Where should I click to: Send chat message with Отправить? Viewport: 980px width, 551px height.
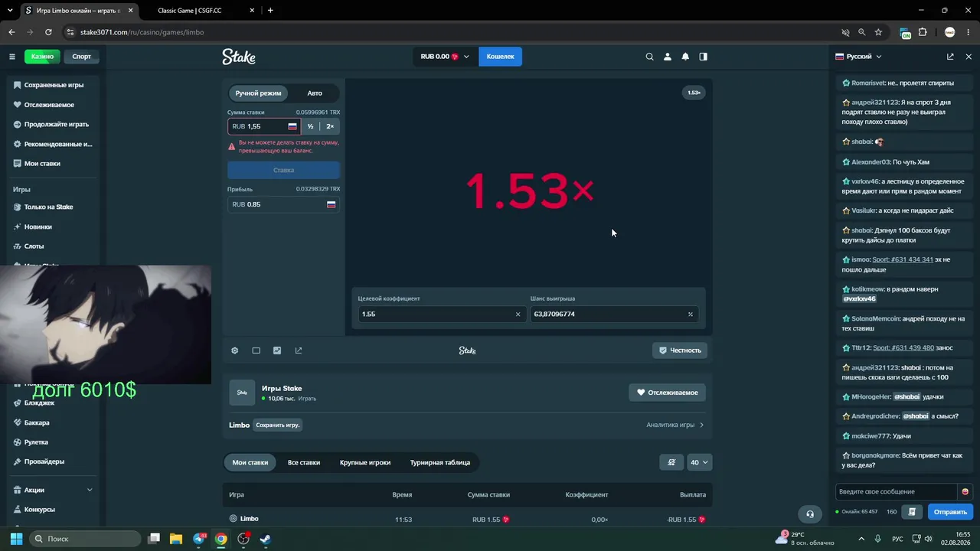[x=950, y=512]
